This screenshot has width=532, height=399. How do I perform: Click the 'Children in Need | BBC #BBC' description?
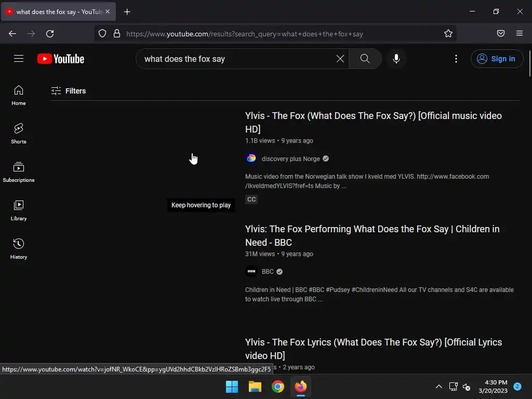pyautogui.click(x=379, y=295)
